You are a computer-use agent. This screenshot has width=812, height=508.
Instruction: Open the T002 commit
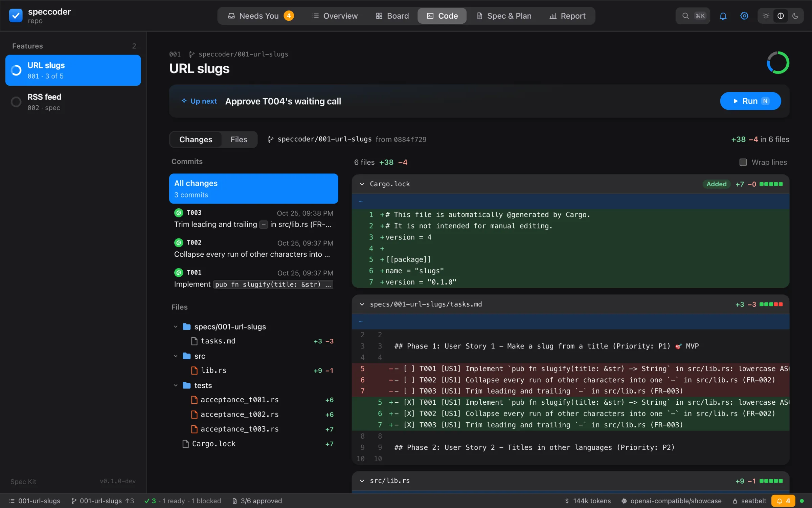(253, 249)
